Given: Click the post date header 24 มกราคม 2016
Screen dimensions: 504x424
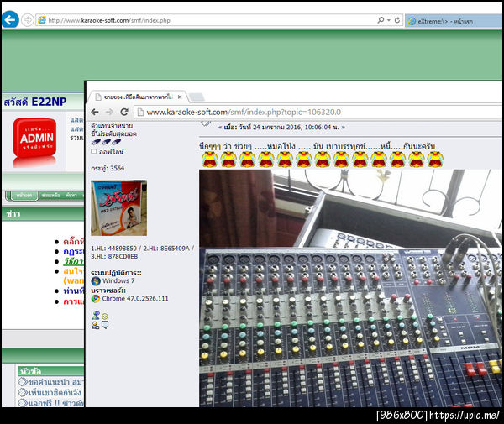Looking at the screenshot, I should (x=281, y=128).
